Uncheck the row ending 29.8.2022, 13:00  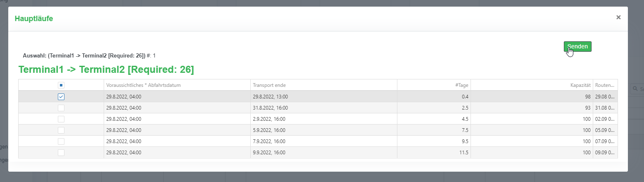[61, 97]
